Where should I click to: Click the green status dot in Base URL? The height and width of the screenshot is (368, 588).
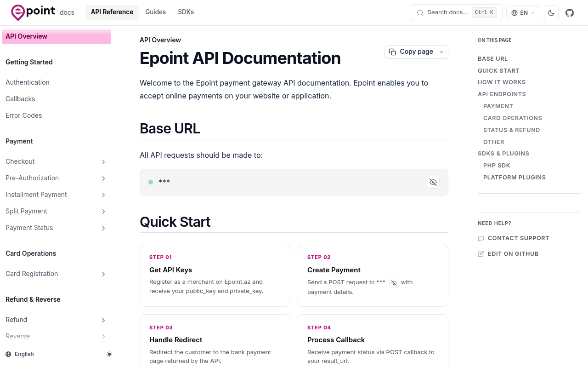click(151, 182)
